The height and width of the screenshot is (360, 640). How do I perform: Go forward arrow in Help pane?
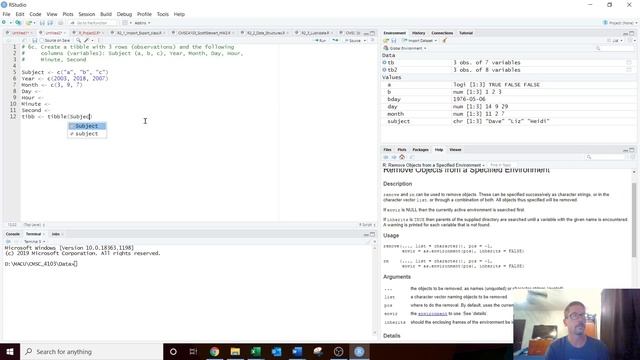pyautogui.click(x=394, y=157)
